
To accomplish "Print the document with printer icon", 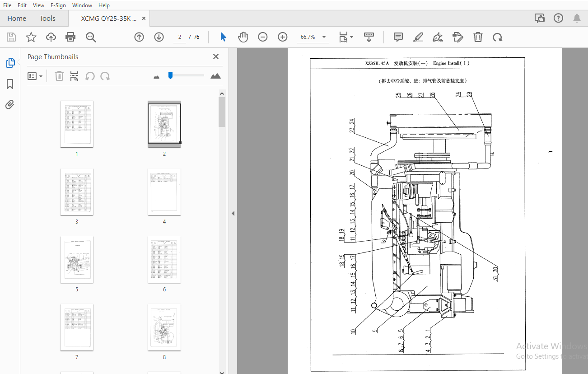I will click(71, 37).
